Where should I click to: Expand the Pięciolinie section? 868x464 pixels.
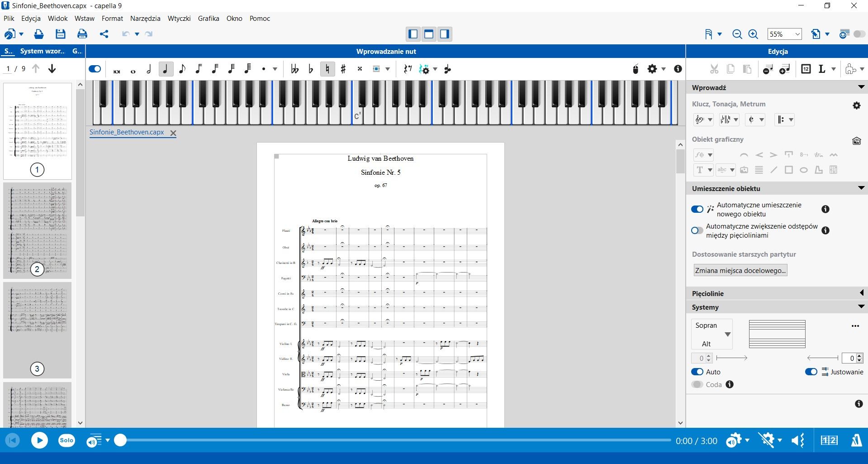(x=861, y=293)
